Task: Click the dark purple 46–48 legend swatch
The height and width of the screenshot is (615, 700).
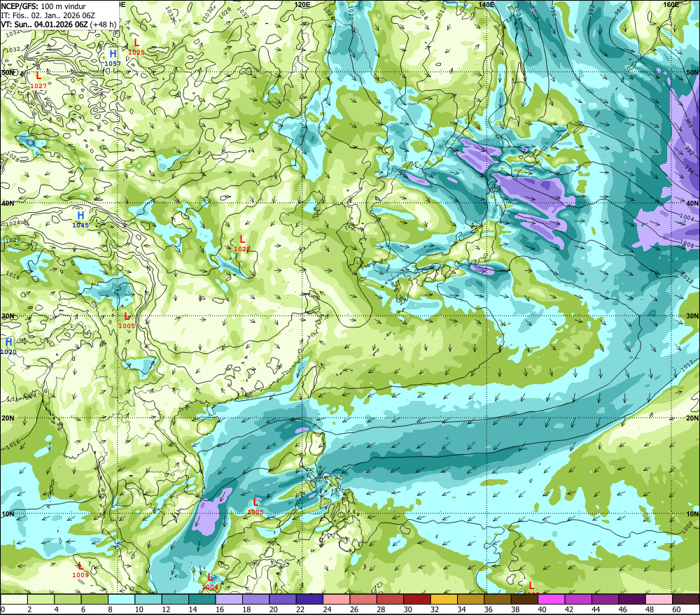Action: point(631,599)
